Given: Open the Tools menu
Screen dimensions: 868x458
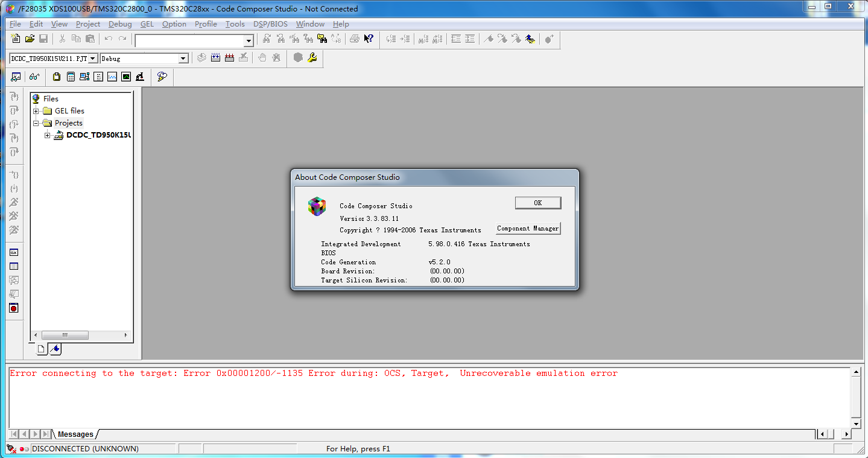Looking at the screenshot, I should (235, 24).
